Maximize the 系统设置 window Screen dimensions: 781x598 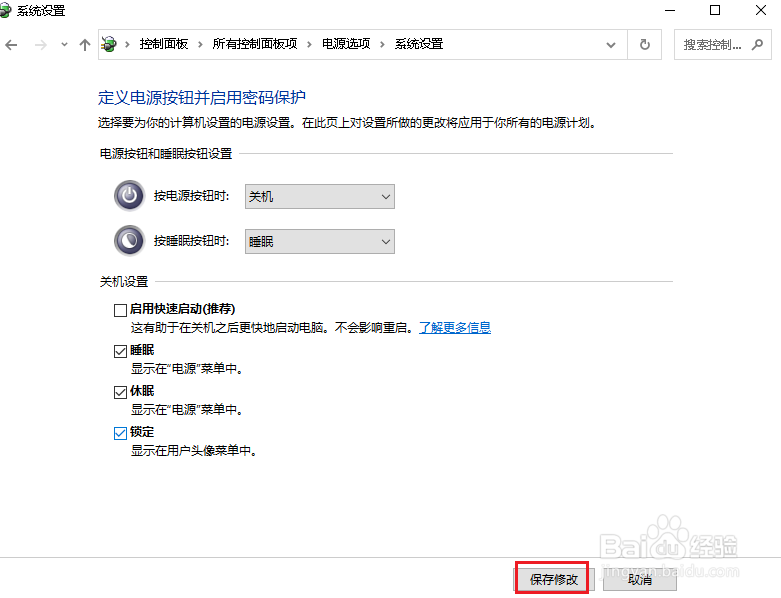[x=715, y=10]
